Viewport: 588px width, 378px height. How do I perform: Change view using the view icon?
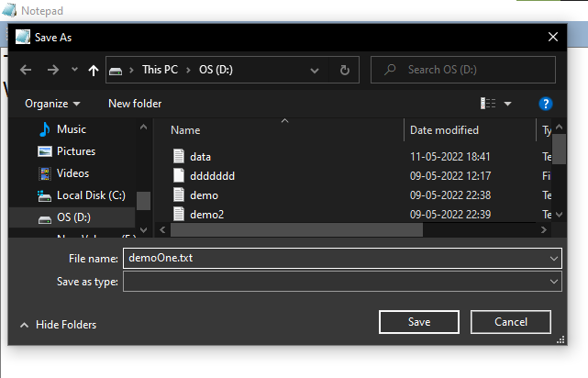tap(488, 103)
